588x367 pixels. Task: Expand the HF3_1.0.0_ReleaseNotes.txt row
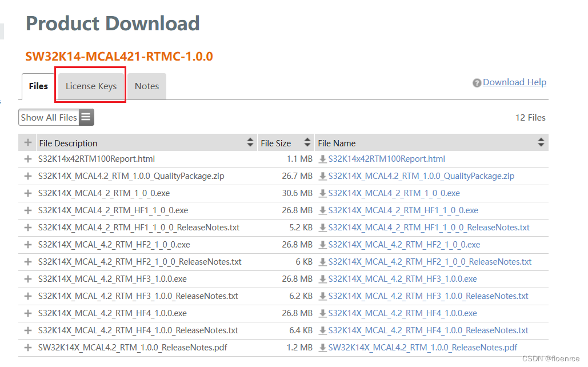point(28,296)
